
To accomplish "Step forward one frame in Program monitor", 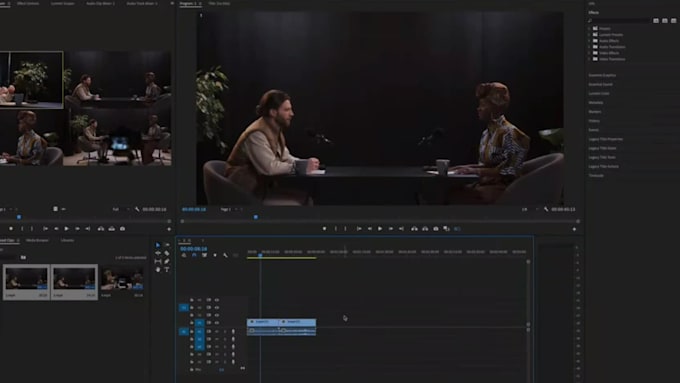I will 391,229.
